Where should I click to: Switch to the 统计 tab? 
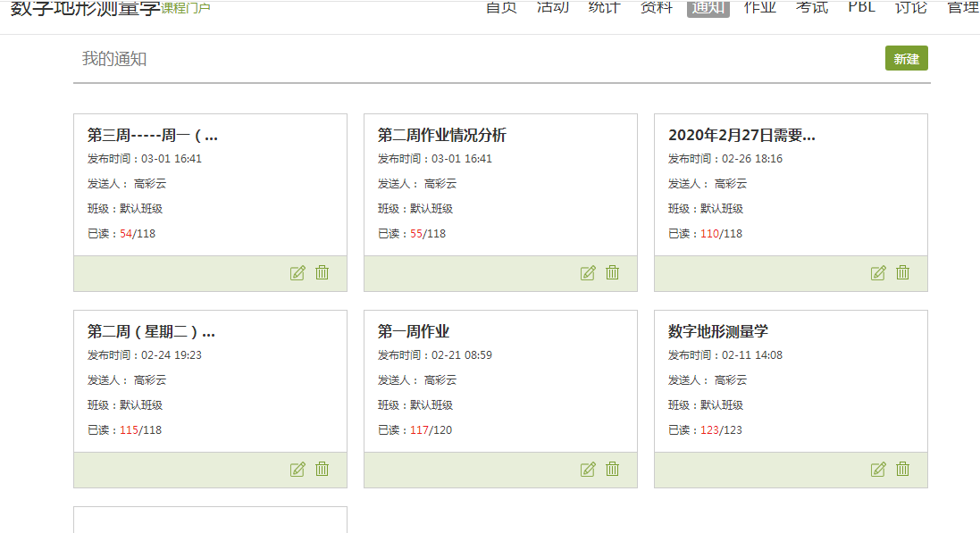[604, 8]
